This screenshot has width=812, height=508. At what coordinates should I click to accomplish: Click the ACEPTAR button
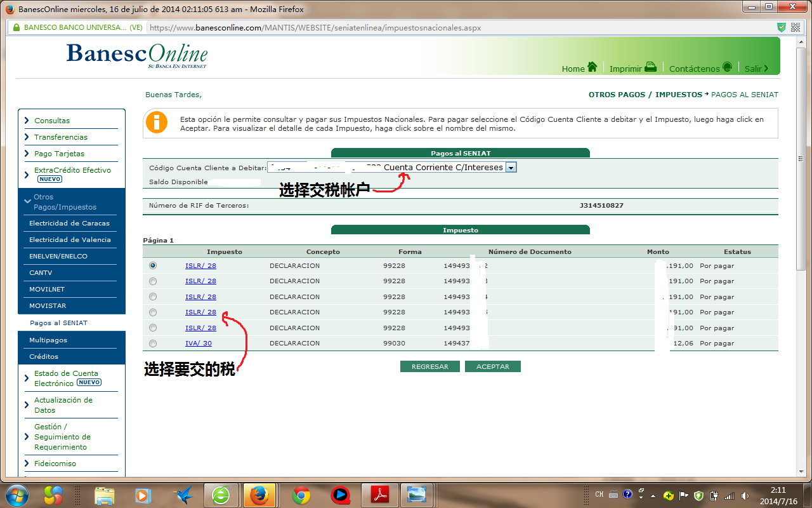(493, 366)
